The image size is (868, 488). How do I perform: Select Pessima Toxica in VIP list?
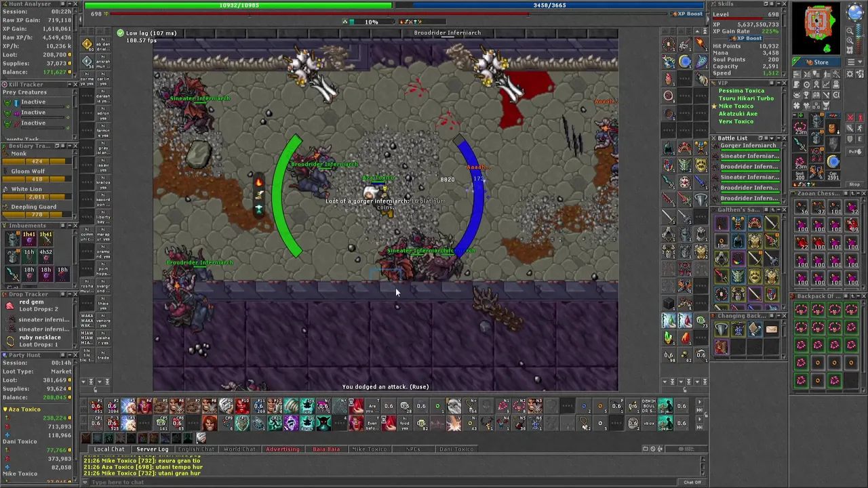tap(741, 91)
